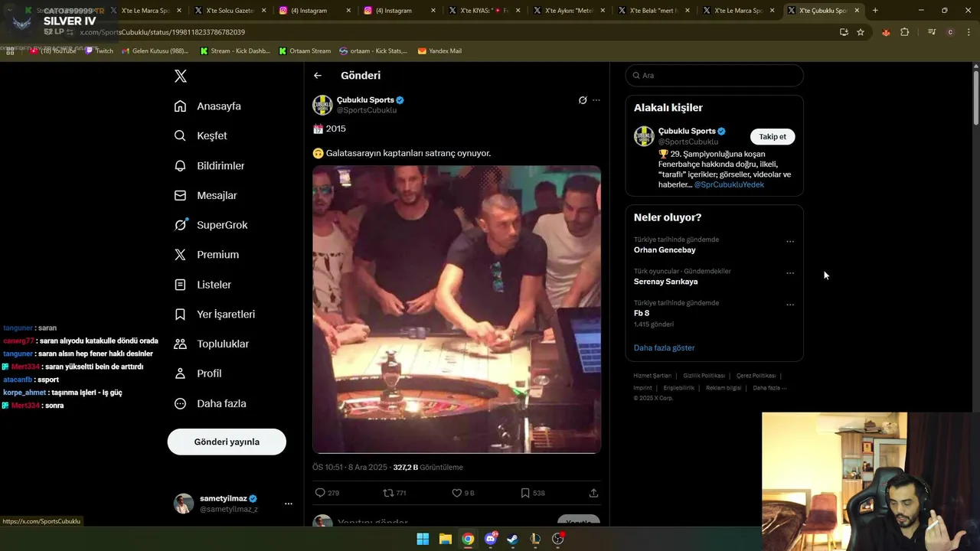980x551 pixels.
Task: Switch to the X'te Belalı tab
Action: pyautogui.click(x=654, y=11)
